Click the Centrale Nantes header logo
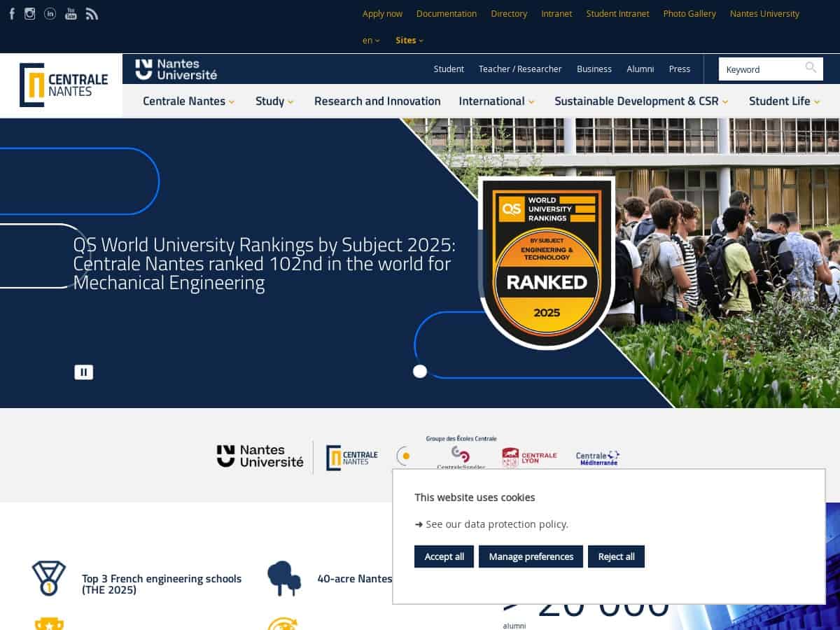Screen dimensions: 840x630 [63, 85]
